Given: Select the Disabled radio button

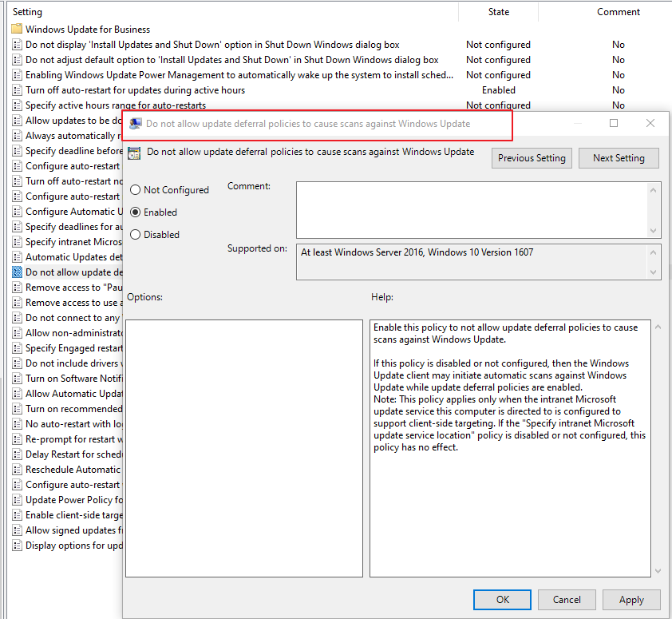Looking at the screenshot, I should coord(135,234).
